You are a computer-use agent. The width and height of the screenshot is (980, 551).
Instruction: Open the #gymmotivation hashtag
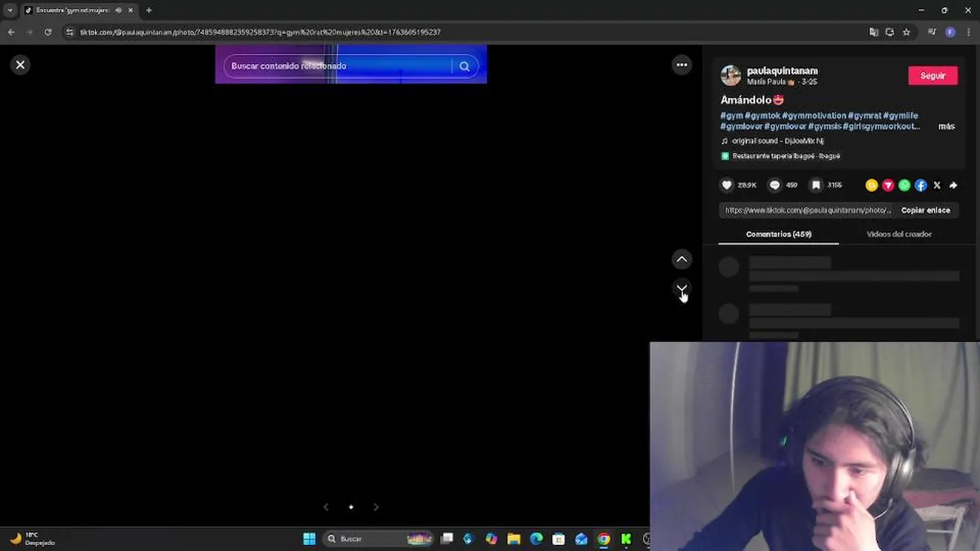[x=814, y=116]
